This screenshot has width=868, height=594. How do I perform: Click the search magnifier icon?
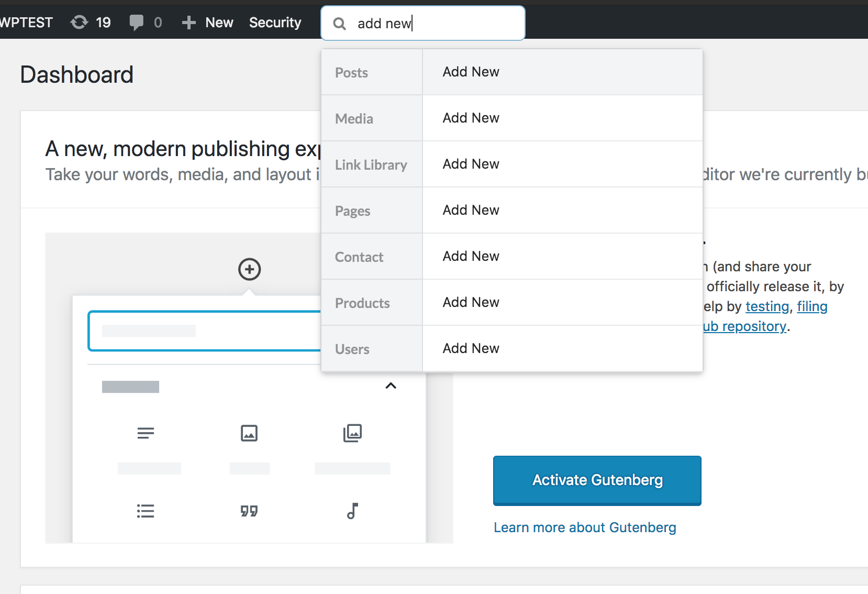click(x=340, y=24)
